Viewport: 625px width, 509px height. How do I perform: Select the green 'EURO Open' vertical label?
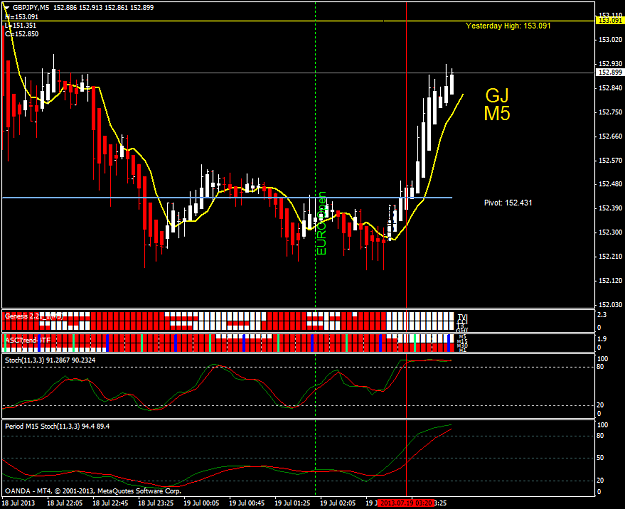click(x=322, y=223)
